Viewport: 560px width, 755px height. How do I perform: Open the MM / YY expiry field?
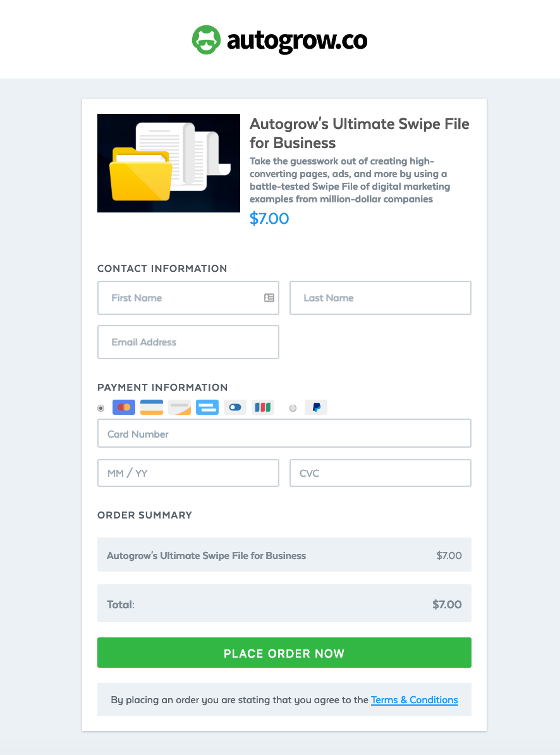point(188,472)
